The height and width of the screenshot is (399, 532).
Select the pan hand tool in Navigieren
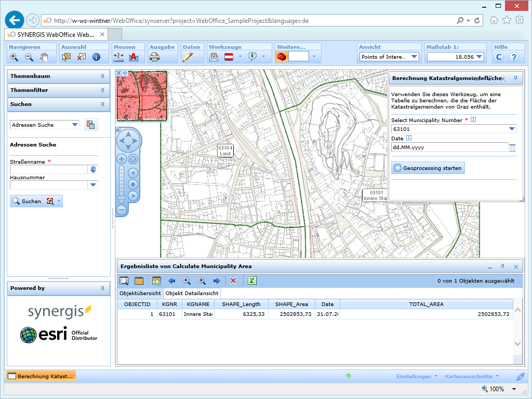click(44, 57)
